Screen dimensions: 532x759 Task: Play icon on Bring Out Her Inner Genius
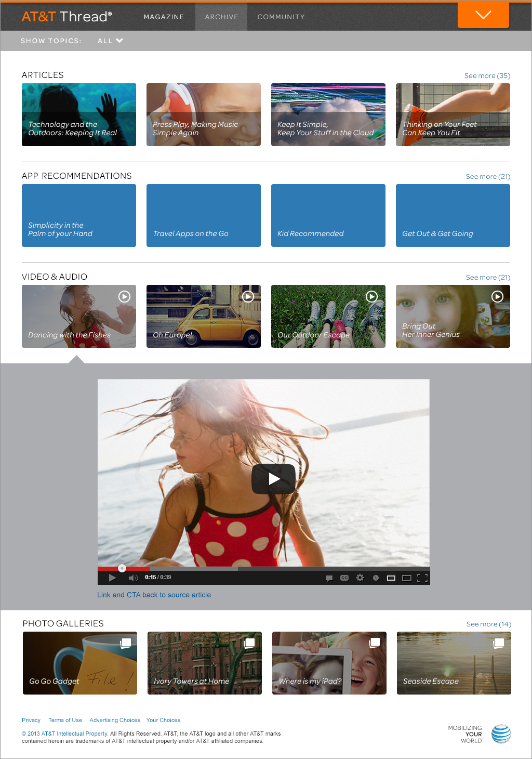tap(498, 296)
